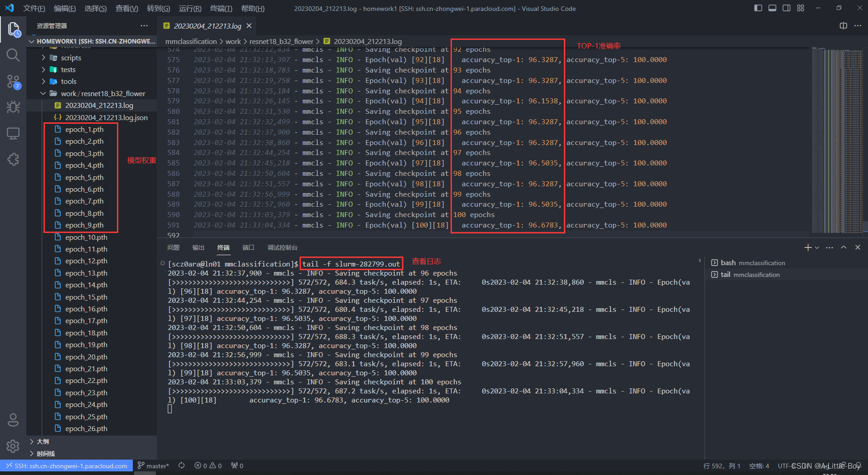Click line number 591 in editor gutter
The width and height of the screenshot is (868, 475).
tap(173, 225)
